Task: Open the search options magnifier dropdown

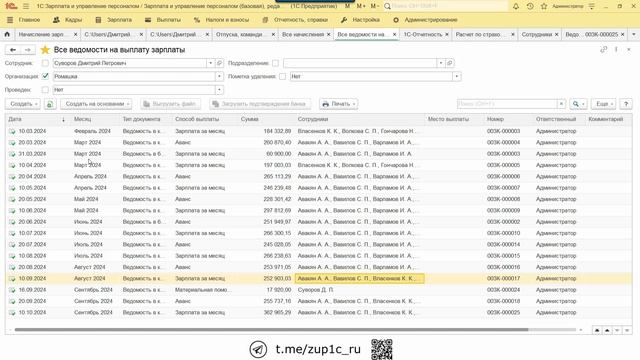Action: (578, 104)
